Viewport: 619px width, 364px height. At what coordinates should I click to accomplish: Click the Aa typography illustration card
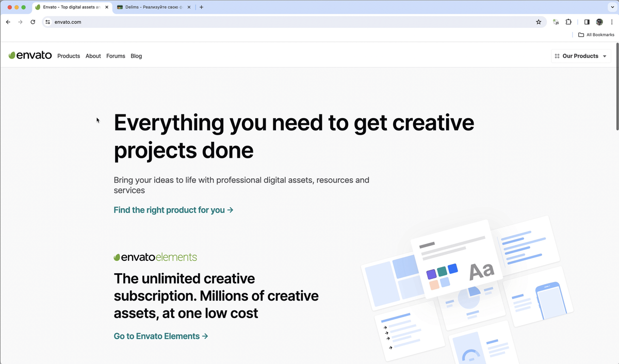(456, 260)
